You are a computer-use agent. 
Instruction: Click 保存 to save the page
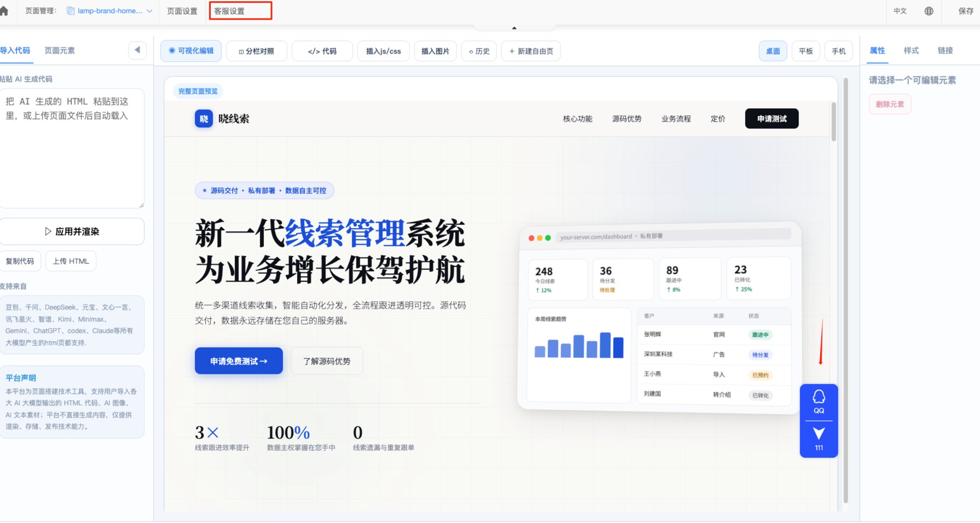pyautogui.click(x=966, y=11)
